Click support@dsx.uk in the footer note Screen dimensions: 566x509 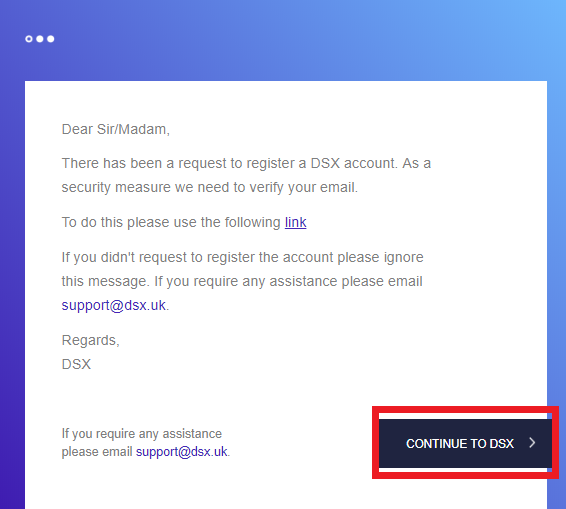pyautogui.click(x=182, y=452)
